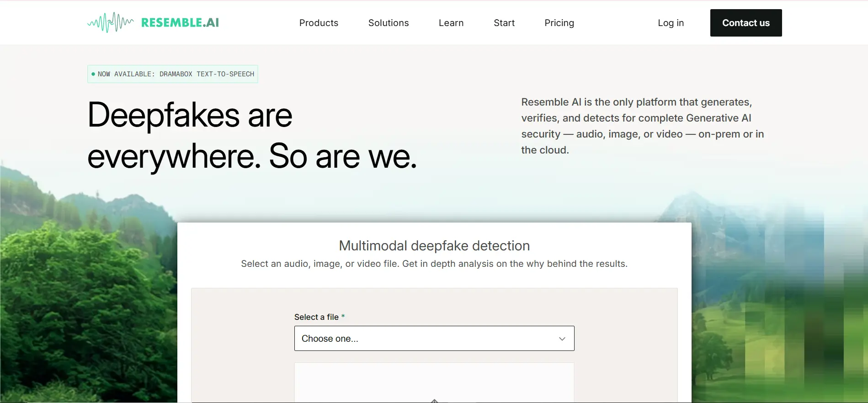Go to the Pricing page

click(559, 23)
